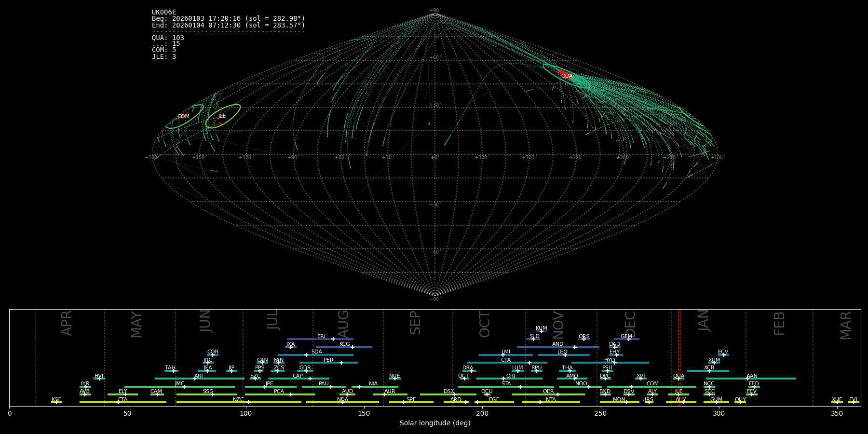Click the UK006E station title
Screen dimensions: 868x434
164,13
